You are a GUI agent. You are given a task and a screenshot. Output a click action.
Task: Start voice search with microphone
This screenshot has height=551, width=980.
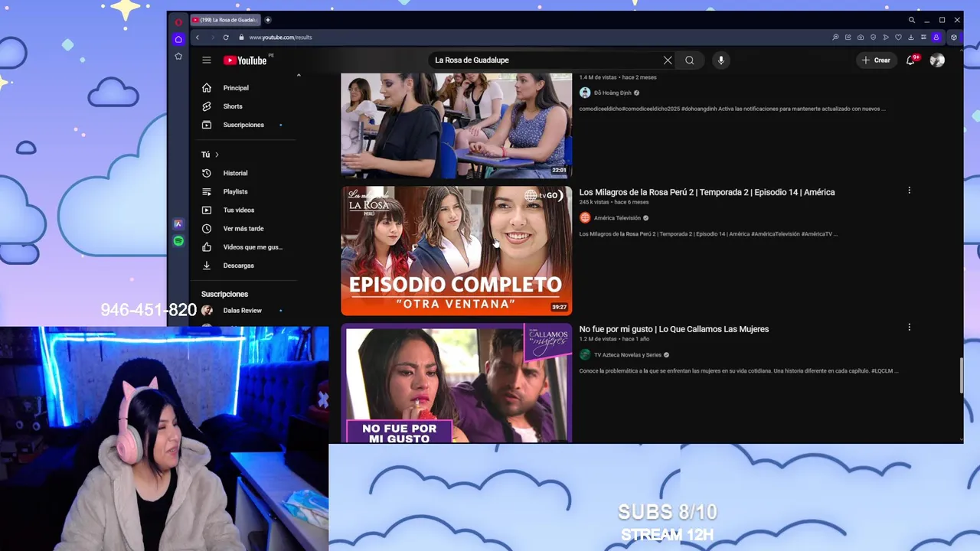(721, 60)
